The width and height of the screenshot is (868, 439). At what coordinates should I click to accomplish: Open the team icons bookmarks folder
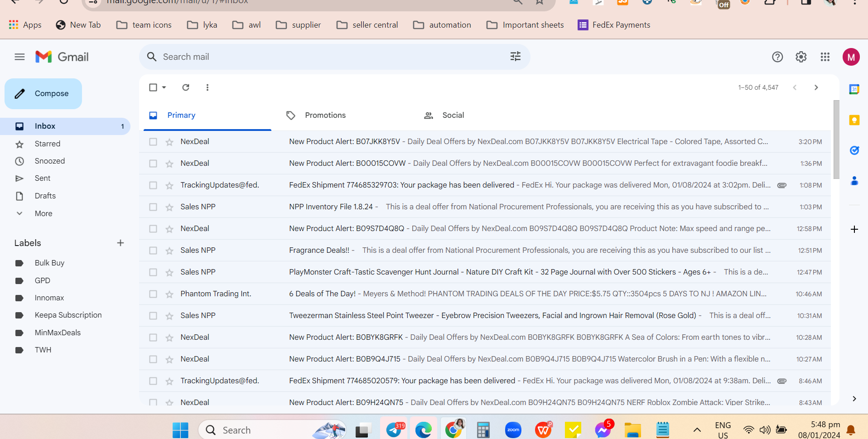point(144,25)
